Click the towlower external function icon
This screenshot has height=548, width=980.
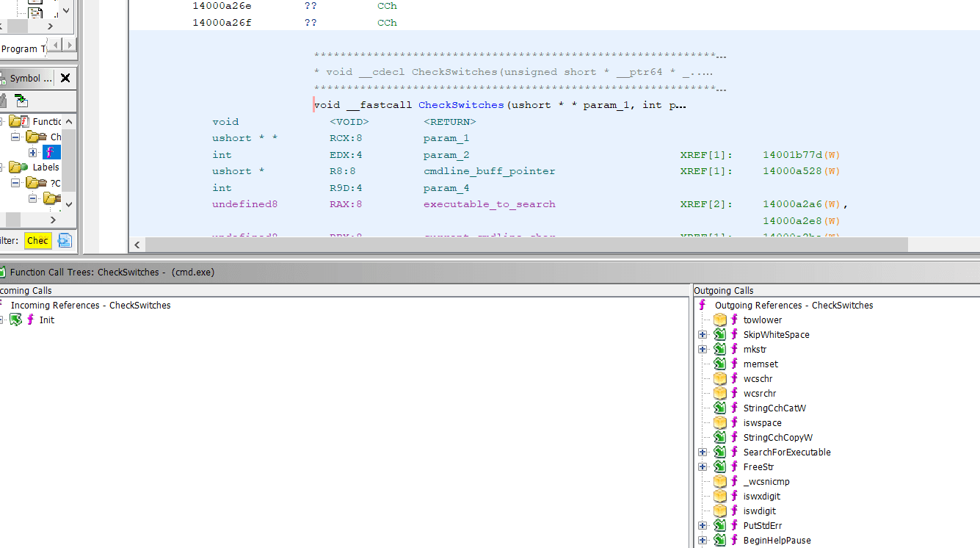pyautogui.click(x=720, y=320)
